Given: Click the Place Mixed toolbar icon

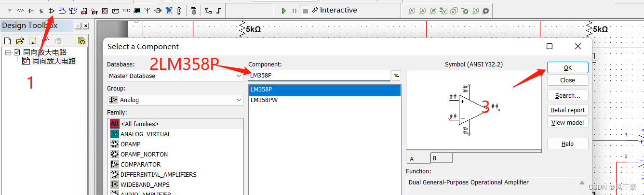Looking at the screenshot, I should 94,11.
